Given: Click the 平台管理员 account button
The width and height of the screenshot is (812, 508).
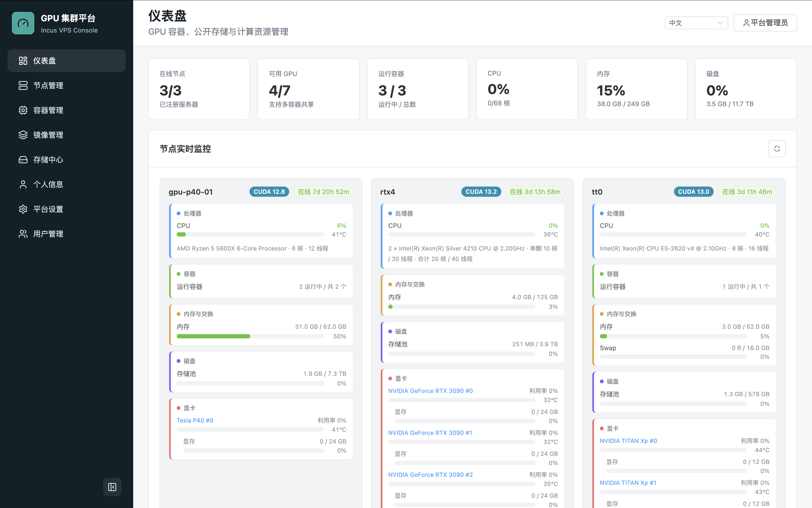Looking at the screenshot, I should 765,23.
